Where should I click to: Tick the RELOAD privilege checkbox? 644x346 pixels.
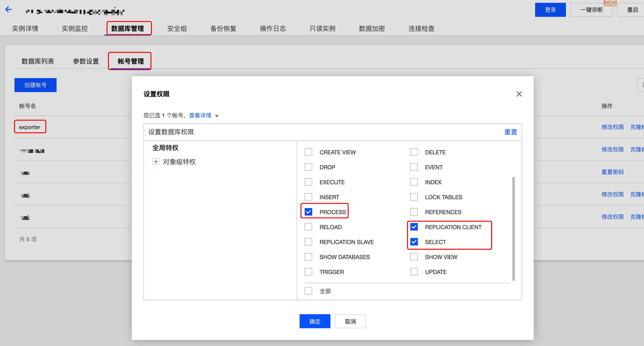click(308, 227)
